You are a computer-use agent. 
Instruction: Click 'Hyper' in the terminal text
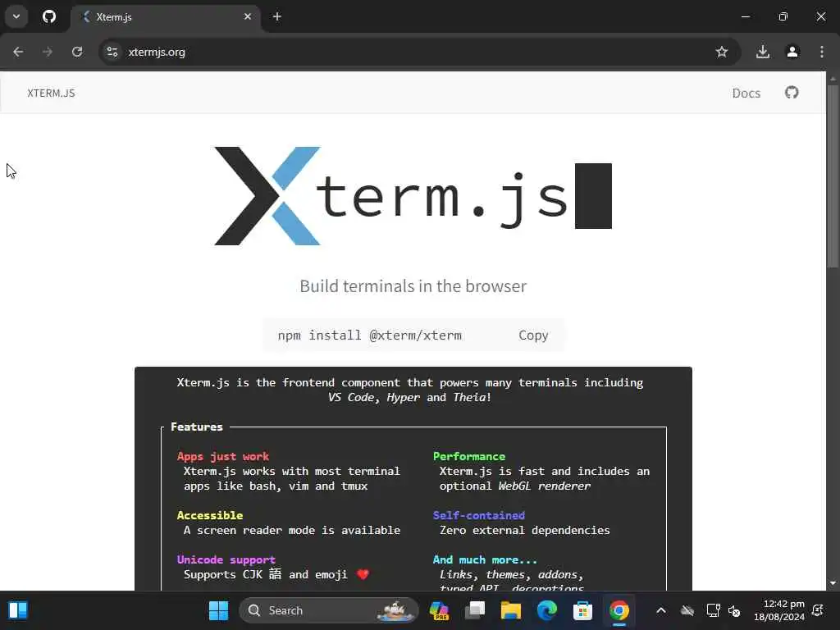403,398
